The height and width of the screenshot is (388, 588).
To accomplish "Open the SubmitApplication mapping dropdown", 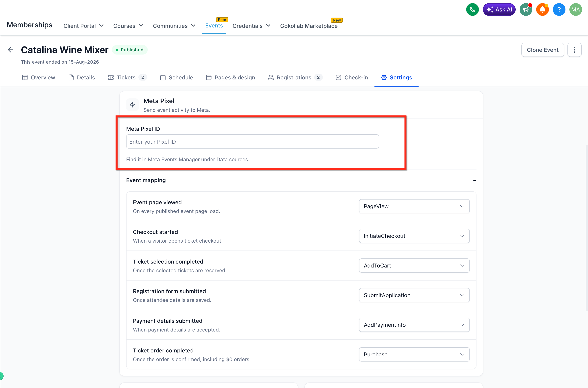I will (414, 295).
